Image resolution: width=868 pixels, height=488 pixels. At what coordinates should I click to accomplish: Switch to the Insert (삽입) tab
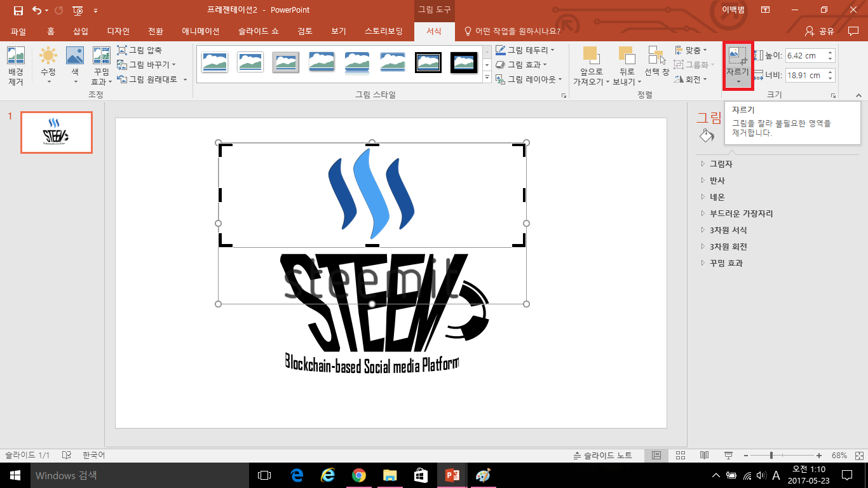tap(81, 31)
